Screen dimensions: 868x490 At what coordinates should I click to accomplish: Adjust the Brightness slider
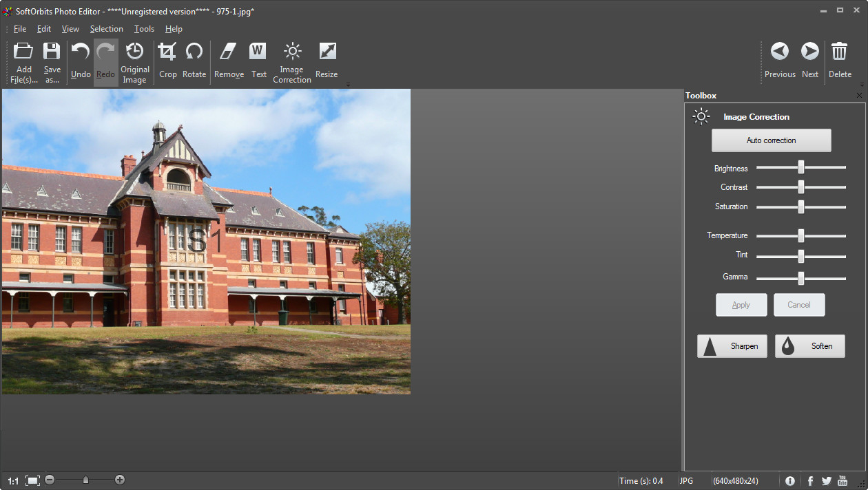tap(800, 167)
